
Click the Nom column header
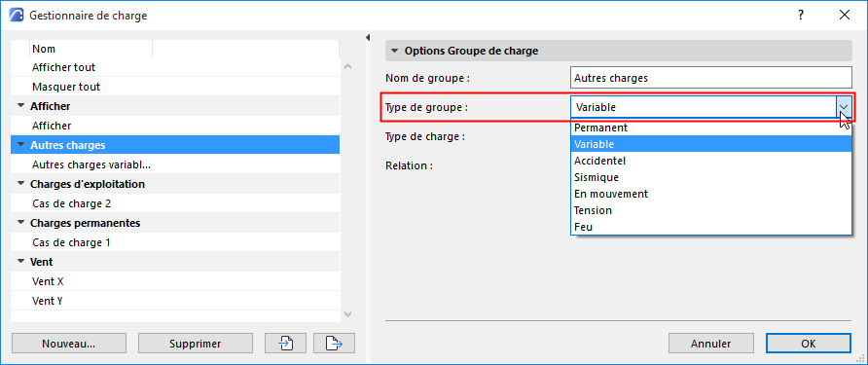(x=90, y=49)
